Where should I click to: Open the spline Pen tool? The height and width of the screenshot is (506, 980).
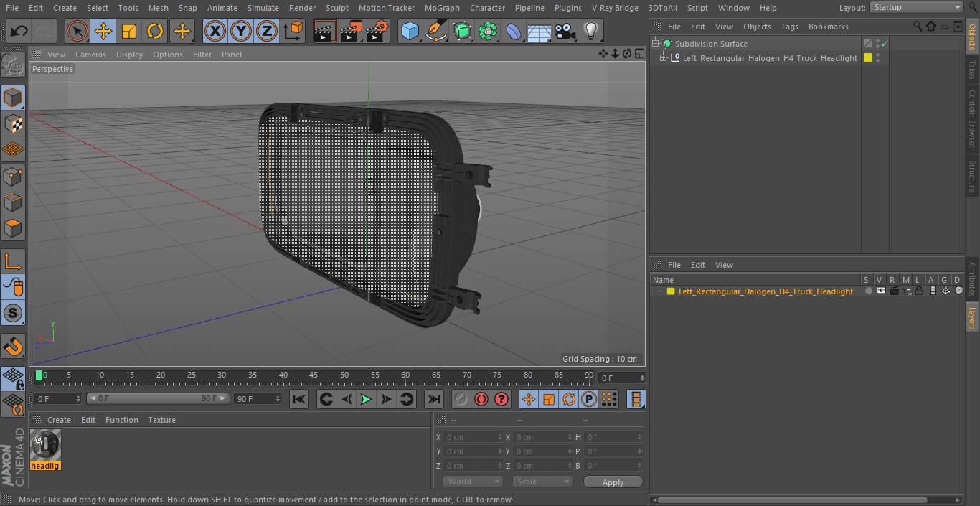click(x=435, y=31)
